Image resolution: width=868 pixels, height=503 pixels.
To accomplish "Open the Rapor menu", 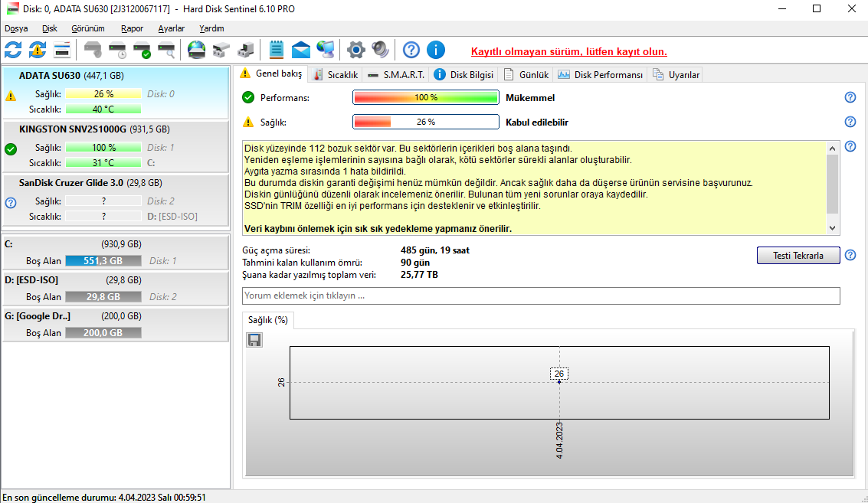I will pyautogui.click(x=132, y=28).
